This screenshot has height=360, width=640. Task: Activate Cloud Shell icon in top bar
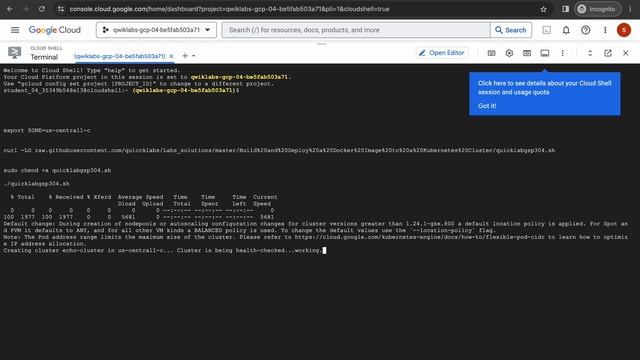tap(547, 30)
